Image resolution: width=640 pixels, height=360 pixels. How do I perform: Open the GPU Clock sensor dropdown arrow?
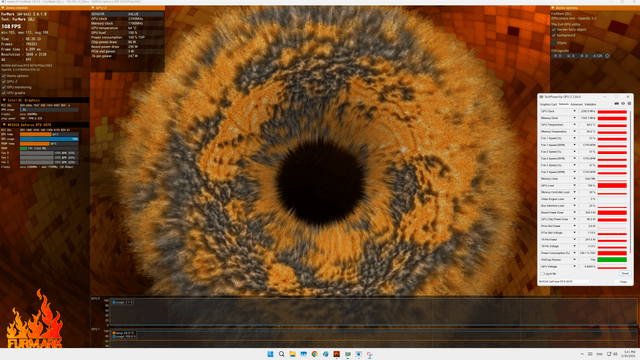574,111
